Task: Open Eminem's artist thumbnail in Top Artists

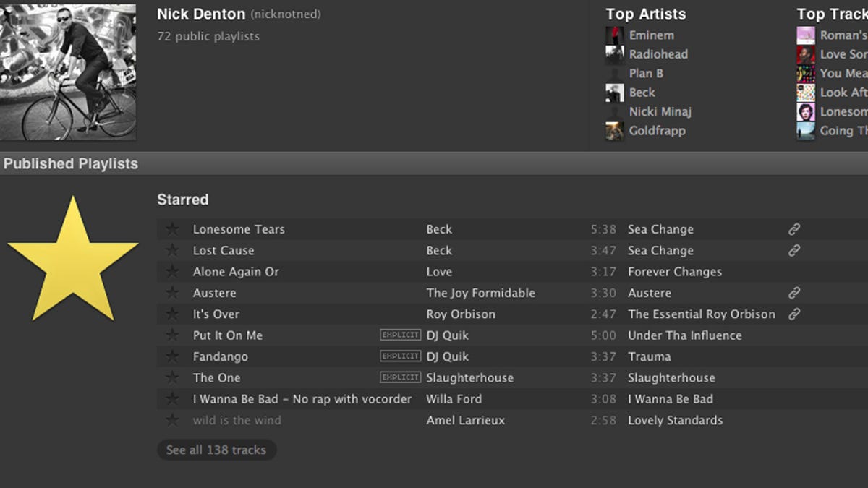Action: point(615,35)
